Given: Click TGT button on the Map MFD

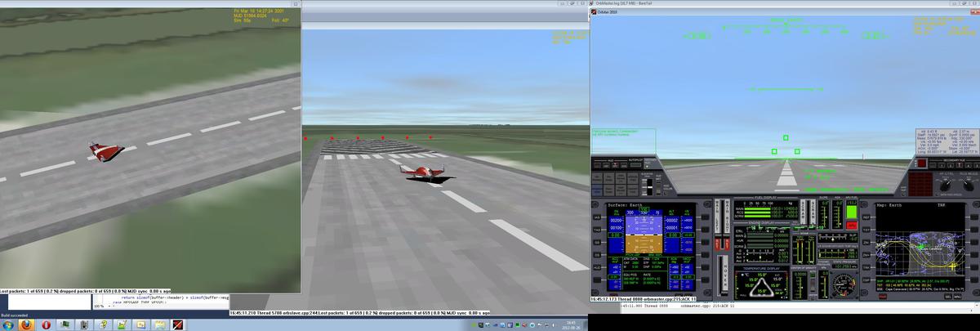Looking at the screenshot, I should (866, 230).
